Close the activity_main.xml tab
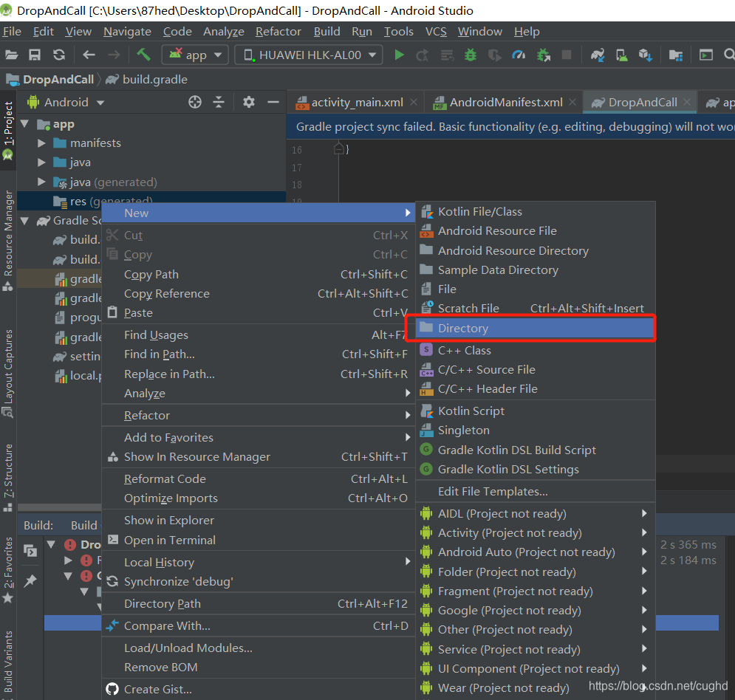This screenshot has height=700, width=735. (414, 102)
